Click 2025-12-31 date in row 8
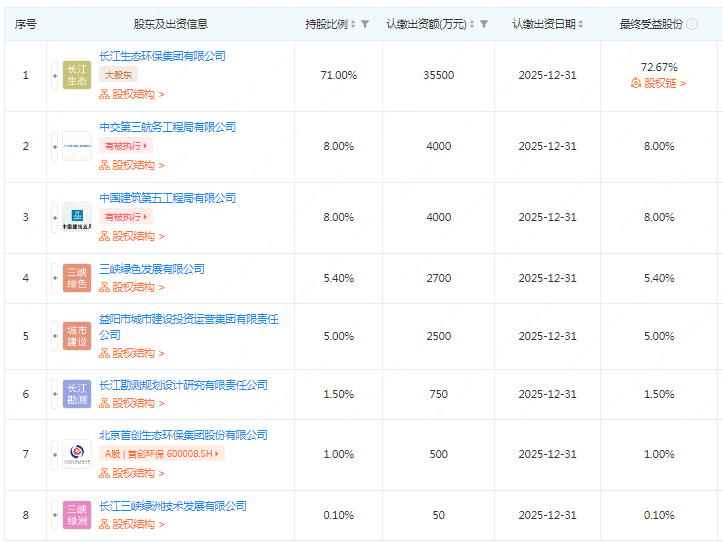This screenshot has width=723, height=543. [x=547, y=515]
